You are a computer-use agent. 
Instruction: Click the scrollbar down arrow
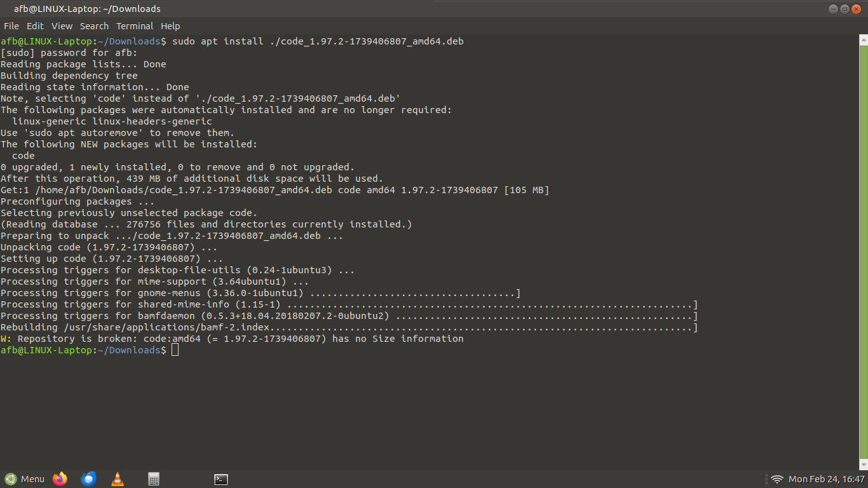(863, 465)
